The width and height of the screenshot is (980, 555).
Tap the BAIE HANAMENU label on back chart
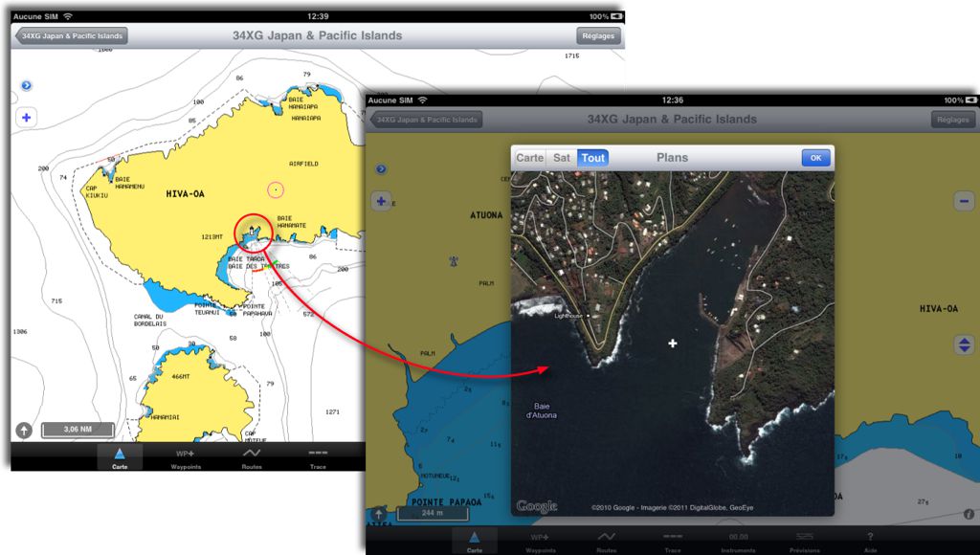[129, 183]
